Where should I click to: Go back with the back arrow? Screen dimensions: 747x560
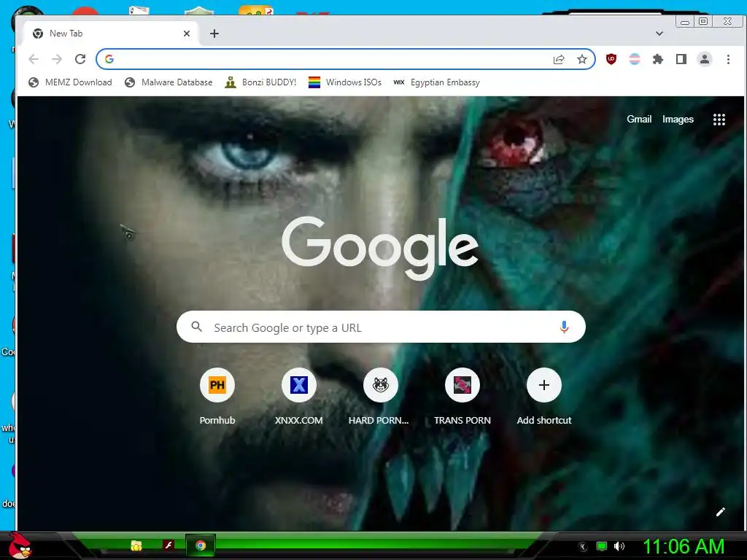pos(34,59)
